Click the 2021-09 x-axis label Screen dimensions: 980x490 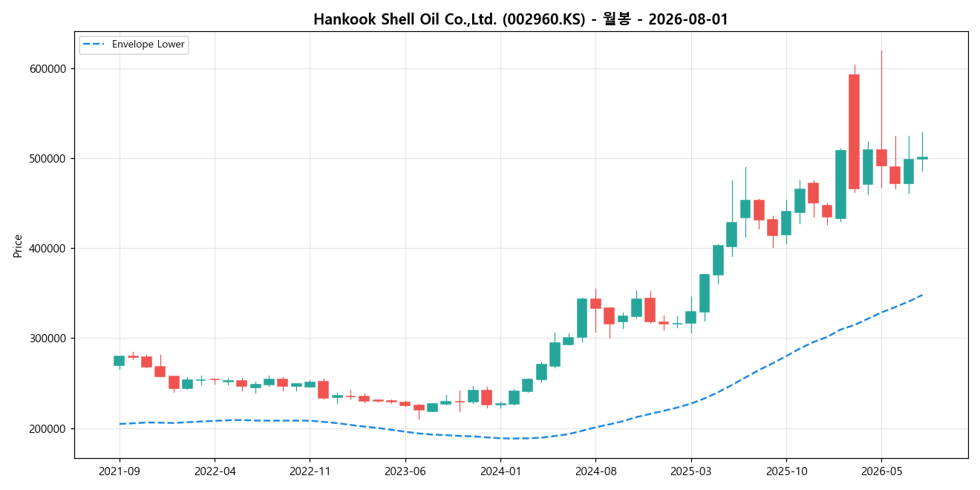tap(120, 471)
